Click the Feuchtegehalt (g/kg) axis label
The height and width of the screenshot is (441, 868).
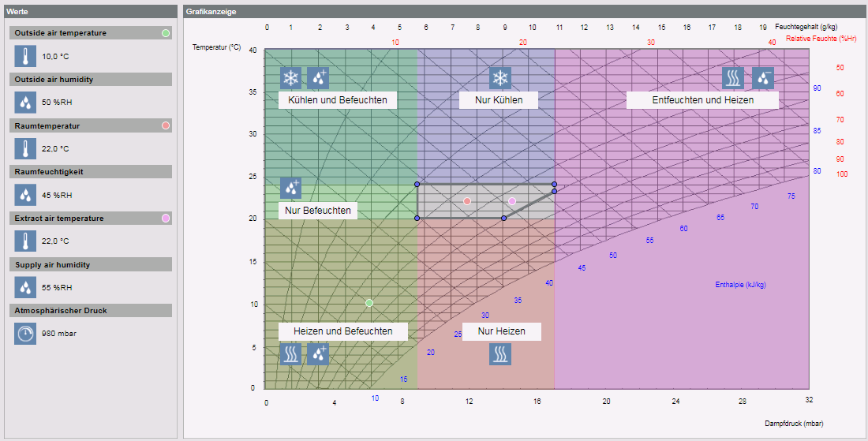(x=806, y=27)
